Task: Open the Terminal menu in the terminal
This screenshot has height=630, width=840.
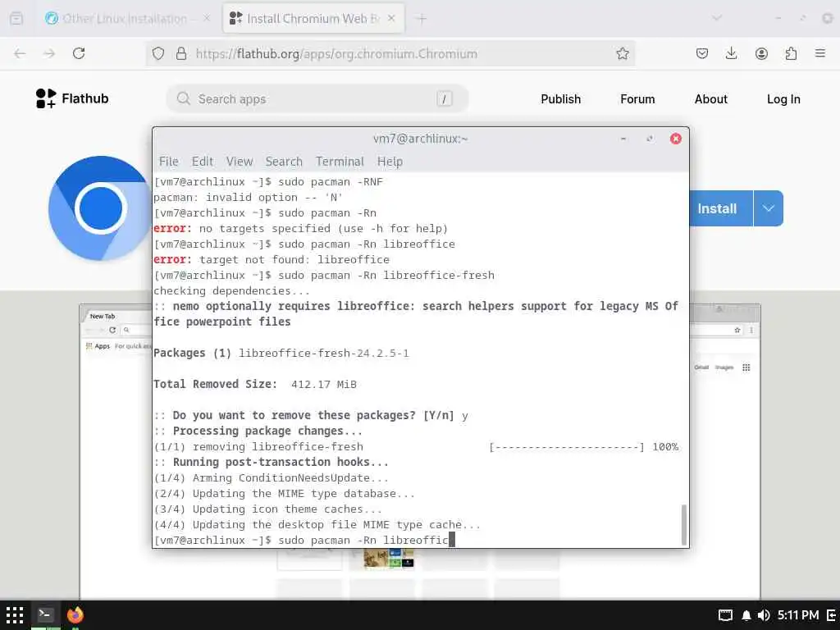Action: [x=340, y=162]
